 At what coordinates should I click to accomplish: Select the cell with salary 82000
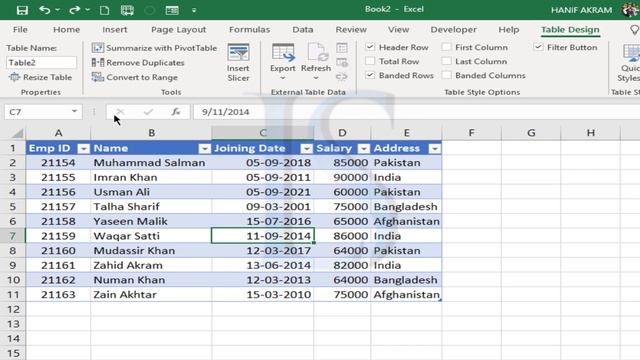coord(342,265)
